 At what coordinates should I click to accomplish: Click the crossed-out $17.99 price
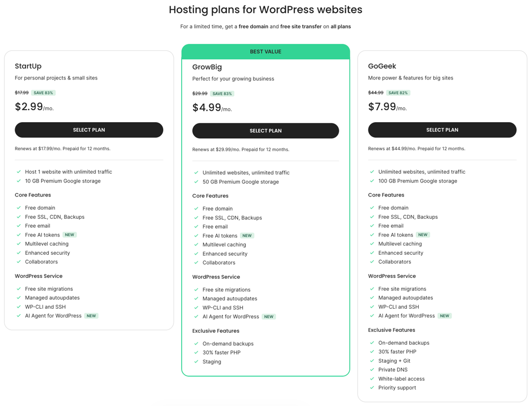22,93
